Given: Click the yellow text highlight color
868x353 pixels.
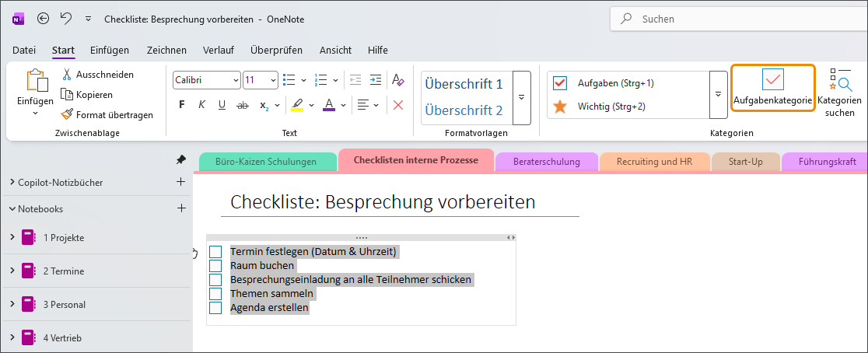Looking at the screenshot, I should [x=296, y=104].
